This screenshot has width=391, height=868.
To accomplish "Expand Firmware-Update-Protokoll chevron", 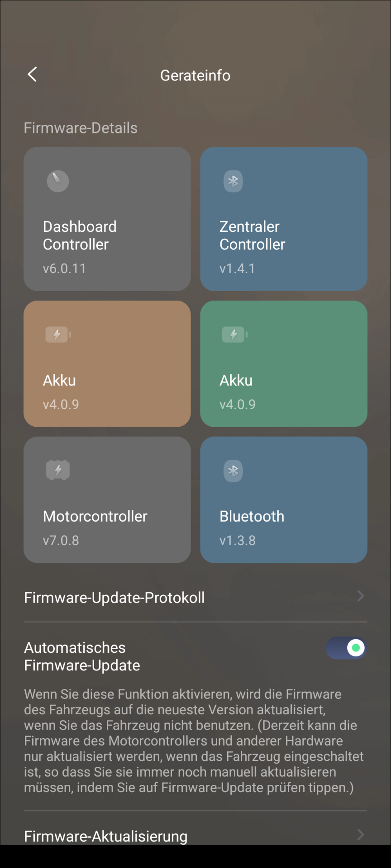I will (361, 596).
